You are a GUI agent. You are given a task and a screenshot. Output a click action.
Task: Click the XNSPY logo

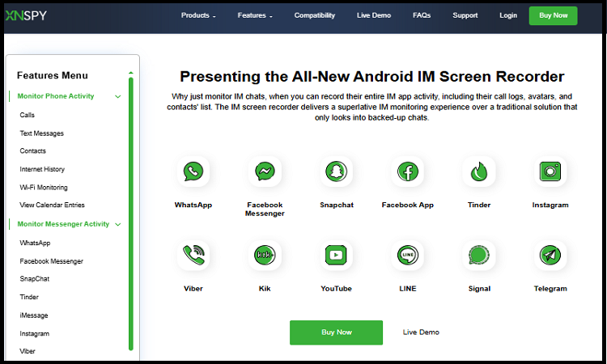pos(26,15)
